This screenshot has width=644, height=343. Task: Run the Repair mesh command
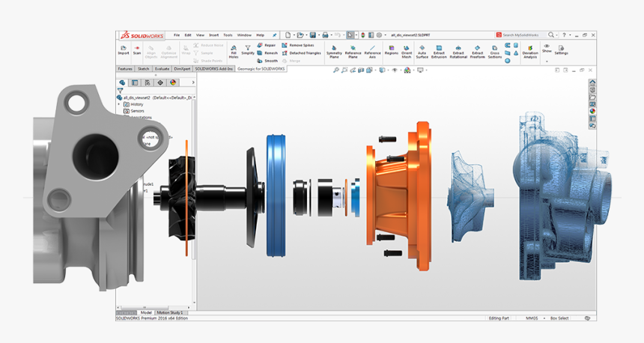click(267, 45)
